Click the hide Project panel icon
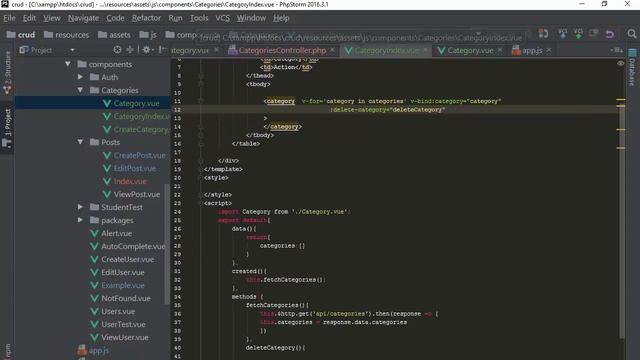Viewport: 640px width, 360px height. tap(162, 50)
